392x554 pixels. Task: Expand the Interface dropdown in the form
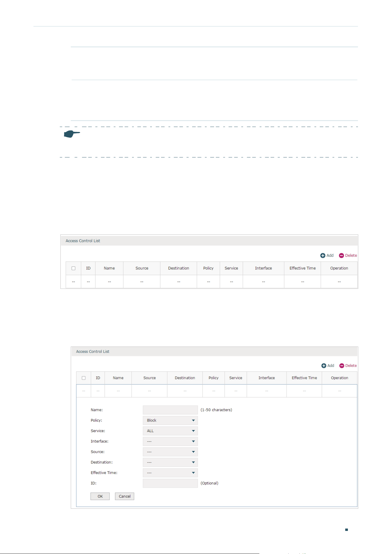[170, 442]
